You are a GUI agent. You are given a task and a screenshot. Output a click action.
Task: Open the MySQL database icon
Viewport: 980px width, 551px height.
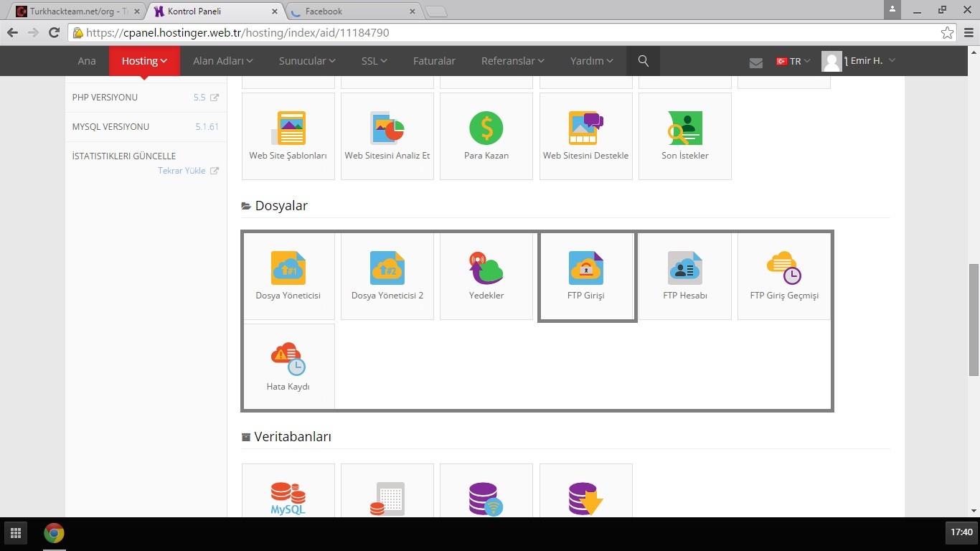click(288, 498)
